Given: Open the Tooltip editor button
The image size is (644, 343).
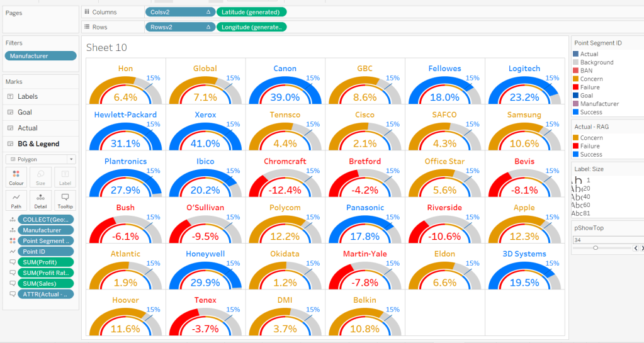Looking at the screenshot, I should (64, 200).
